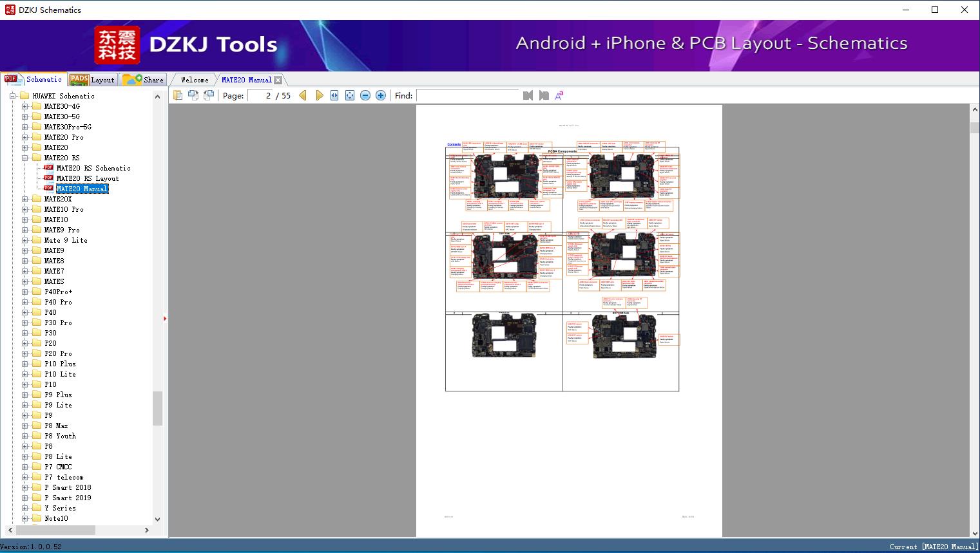This screenshot has height=553, width=980.
Task: Click the copy page icon in PDF toolbar
Action: pyautogui.click(x=178, y=95)
